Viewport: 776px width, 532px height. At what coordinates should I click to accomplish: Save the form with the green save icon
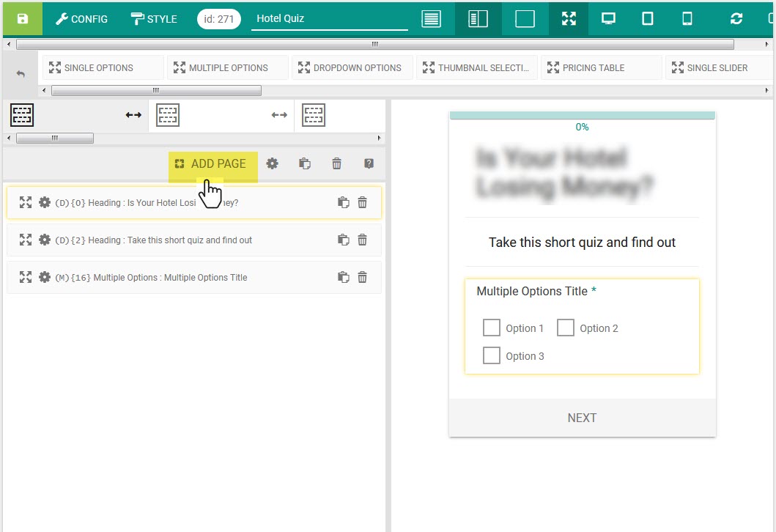tap(22, 19)
